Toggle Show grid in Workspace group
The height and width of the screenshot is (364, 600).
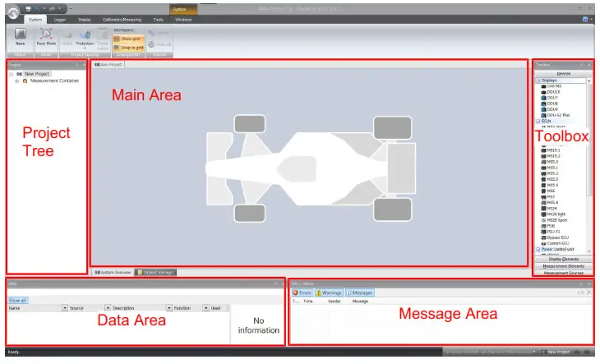click(128, 39)
